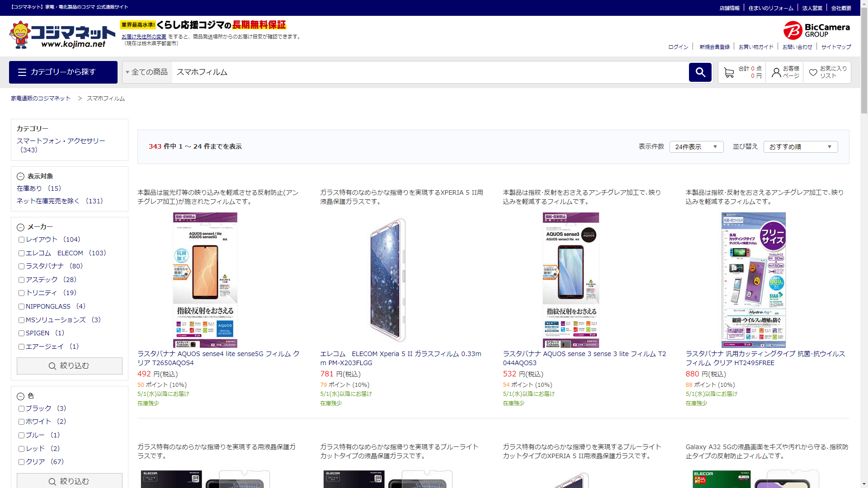Check the エレコム ELECOM maker checkbox
Viewport: 868px width, 488px height.
coord(21,253)
